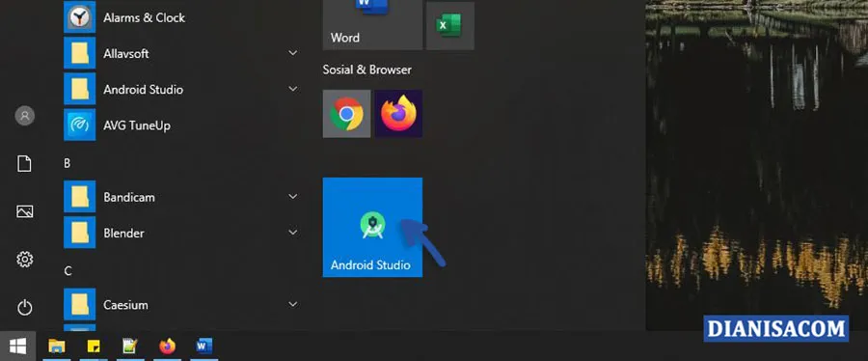Switch to Word in the taskbar
Image resolution: width=868 pixels, height=361 pixels.
pos(203,347)
